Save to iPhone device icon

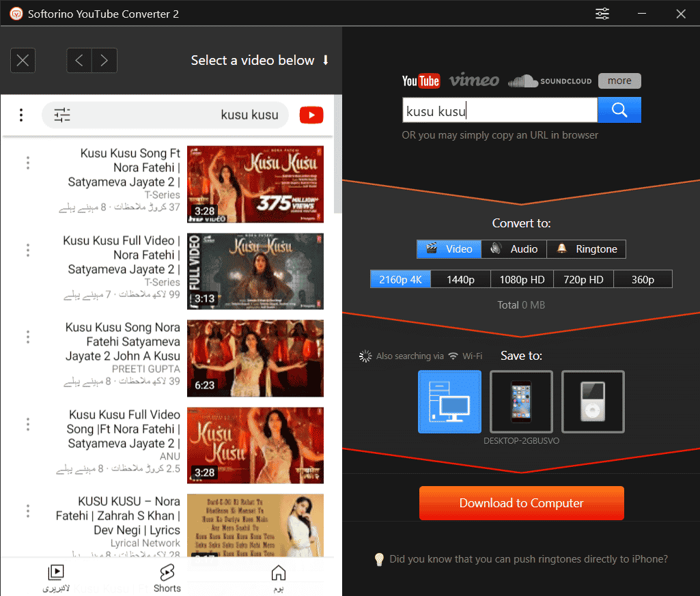click(521, 401)
